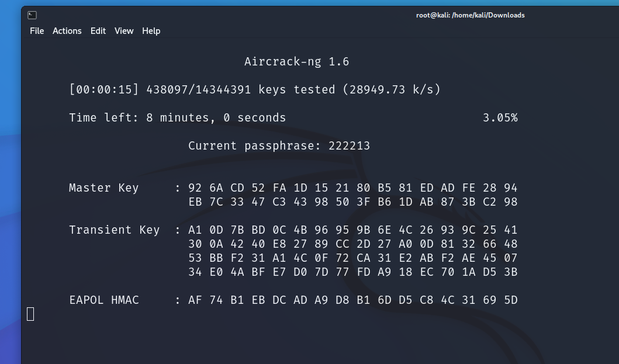Click the Time left estimate text
Image resolution: width=619 pixels, height=364 pixels.
click(x=177, y=117)
